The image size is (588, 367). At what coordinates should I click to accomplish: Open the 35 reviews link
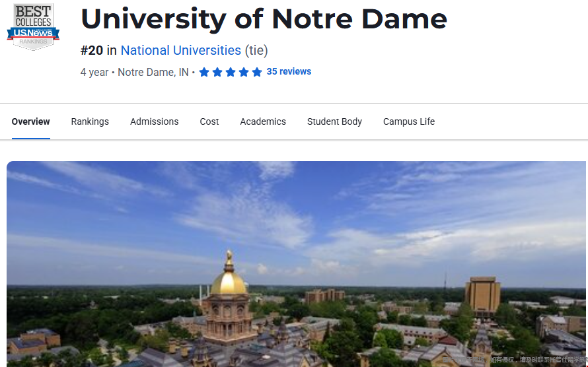(x=289, y=71)
